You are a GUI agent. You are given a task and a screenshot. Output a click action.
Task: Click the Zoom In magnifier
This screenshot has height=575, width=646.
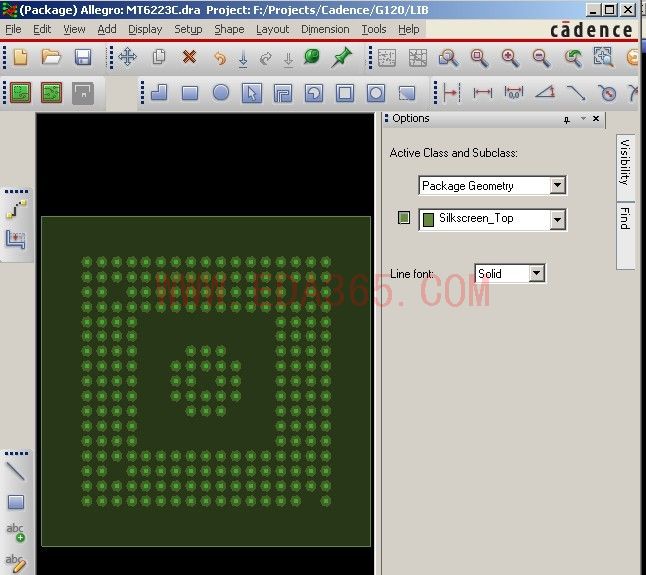coord(510,58)
